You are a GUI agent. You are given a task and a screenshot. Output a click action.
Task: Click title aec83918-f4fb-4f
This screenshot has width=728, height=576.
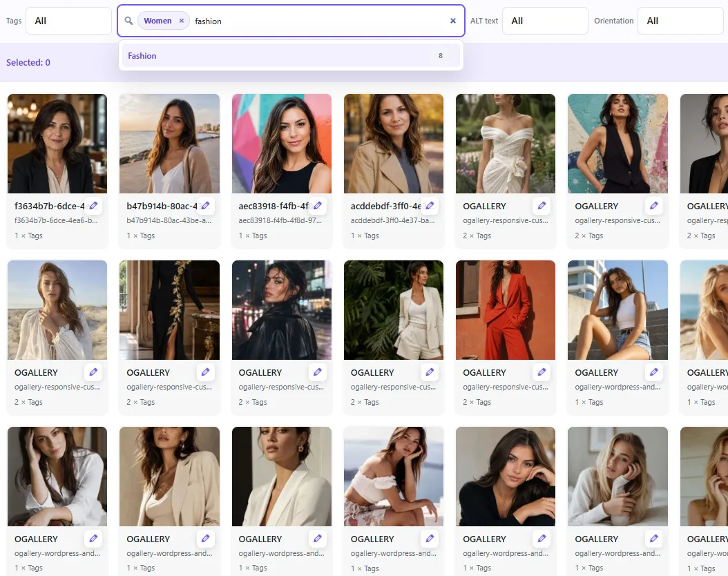tap(274, 206)
